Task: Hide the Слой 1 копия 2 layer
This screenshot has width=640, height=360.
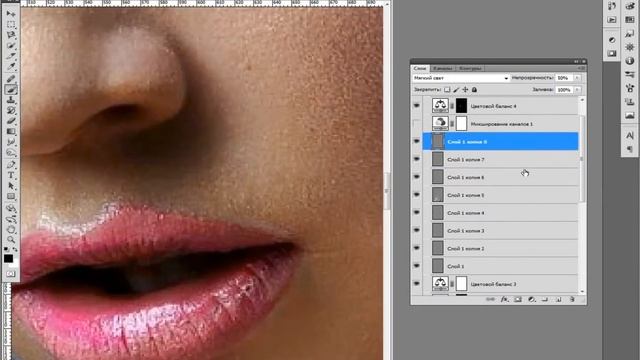Action: coord(417,248)
